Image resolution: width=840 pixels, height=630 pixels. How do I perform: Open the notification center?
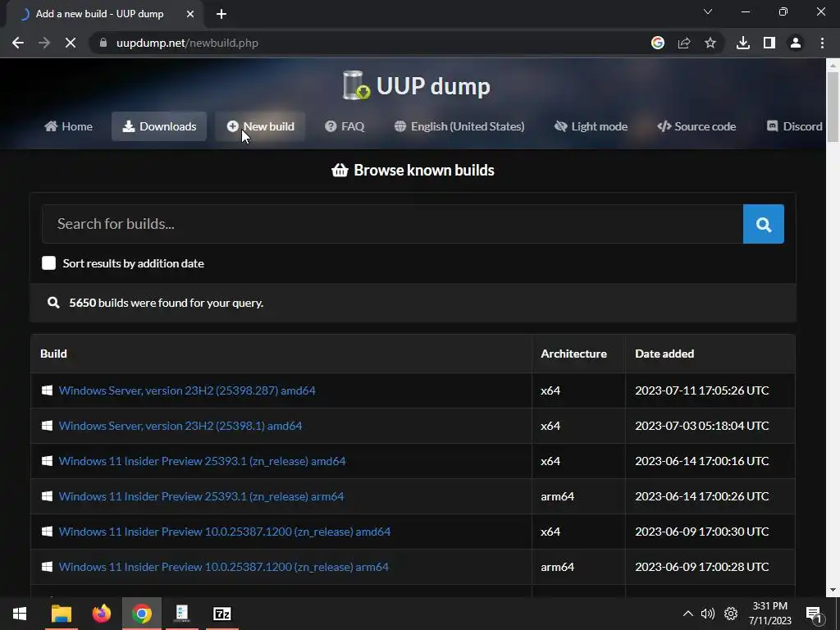pos(814,614)
